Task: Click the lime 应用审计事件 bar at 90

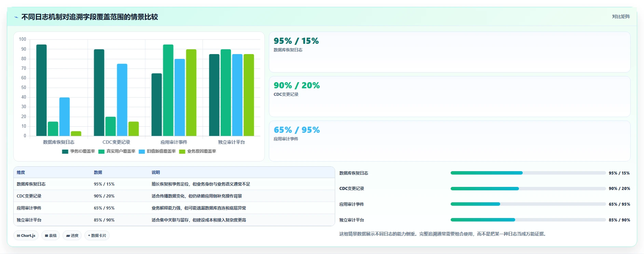Action: coord(191,93)
